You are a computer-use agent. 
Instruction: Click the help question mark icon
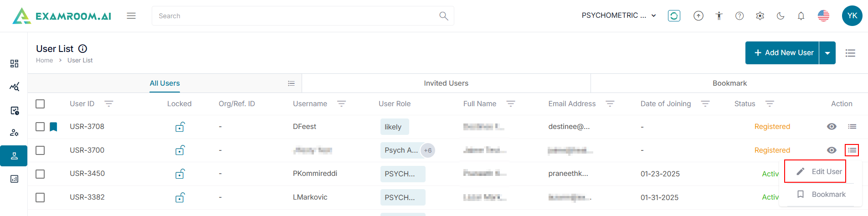pyautogui.click(x=740, y=16)
